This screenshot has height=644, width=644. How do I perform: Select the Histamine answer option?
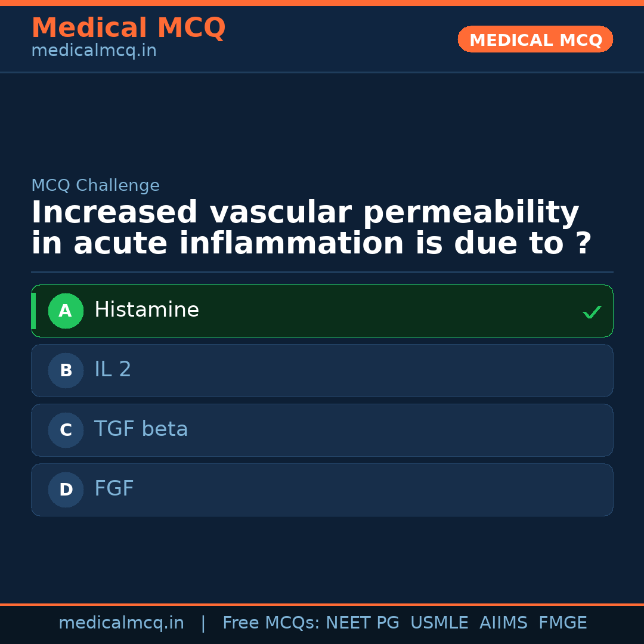[322, 311]
